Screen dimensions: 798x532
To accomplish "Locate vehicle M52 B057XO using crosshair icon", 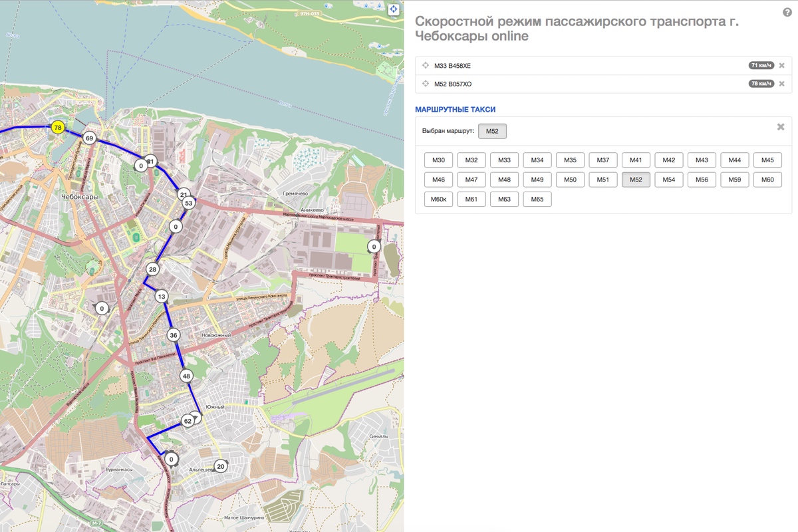I will 426,84.
